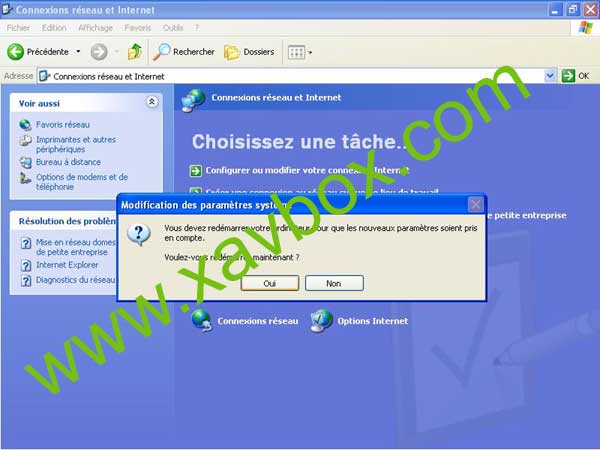The image size is (600, 450).
Task: Open Imprimantes et autres périphériques link
Action: pos(76,144)
